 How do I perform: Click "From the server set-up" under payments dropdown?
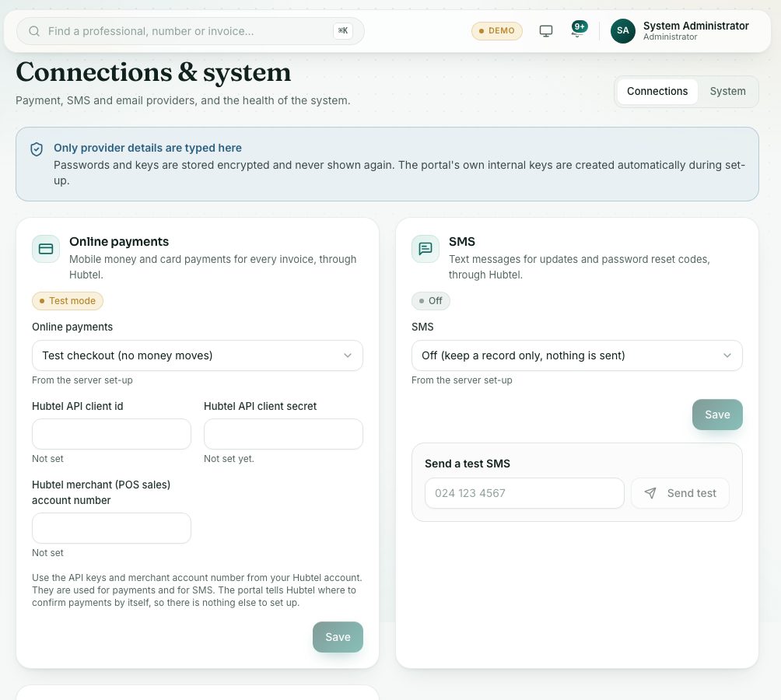(x=82, y=380)
